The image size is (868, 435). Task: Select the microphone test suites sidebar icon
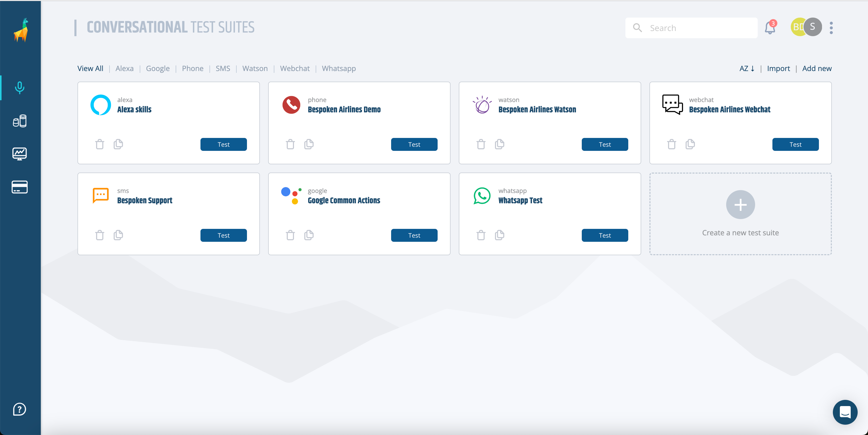[20, 88]
